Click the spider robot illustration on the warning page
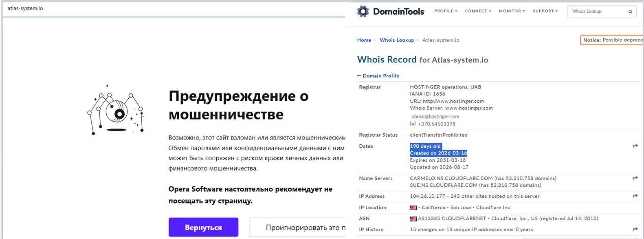 pyautogui.click(x=116, y=110)
